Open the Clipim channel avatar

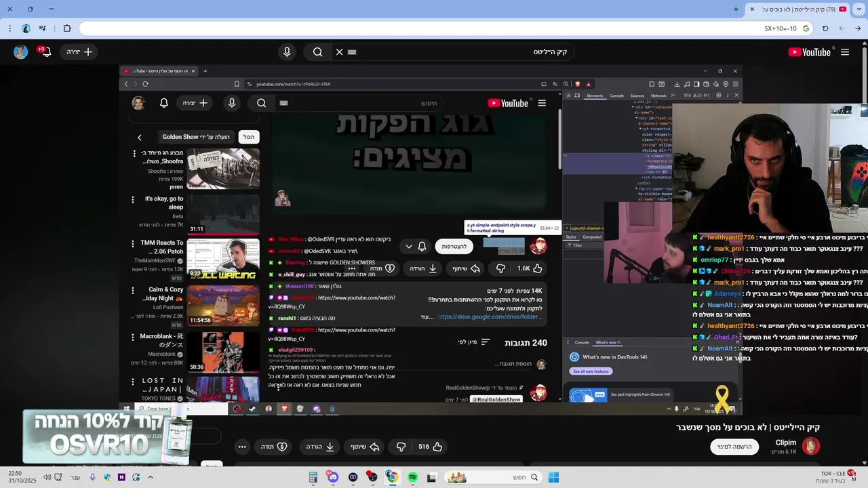(811, 446)
